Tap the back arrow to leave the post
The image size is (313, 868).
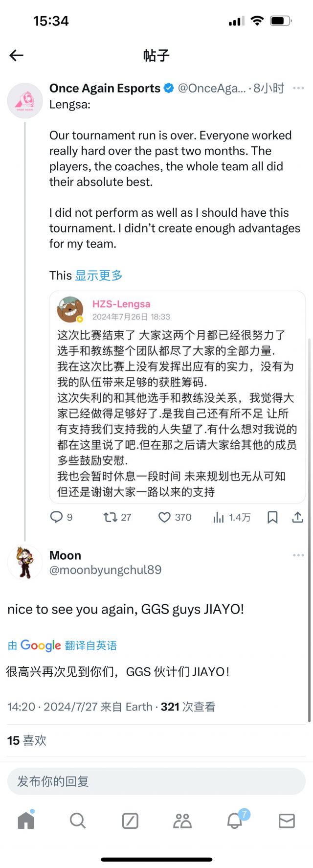[x=16, y=55]
